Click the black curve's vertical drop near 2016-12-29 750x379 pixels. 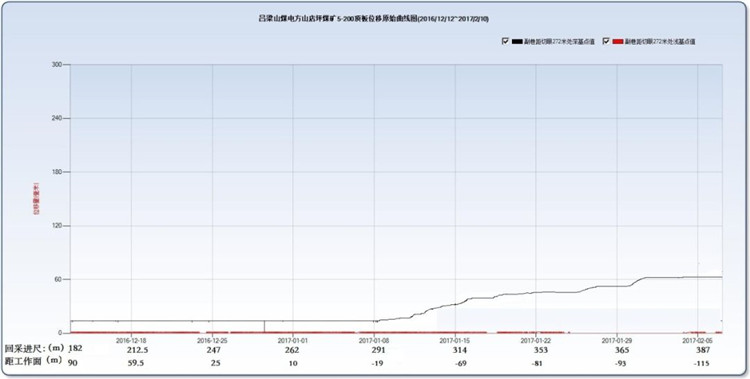(x=265, y=326)
